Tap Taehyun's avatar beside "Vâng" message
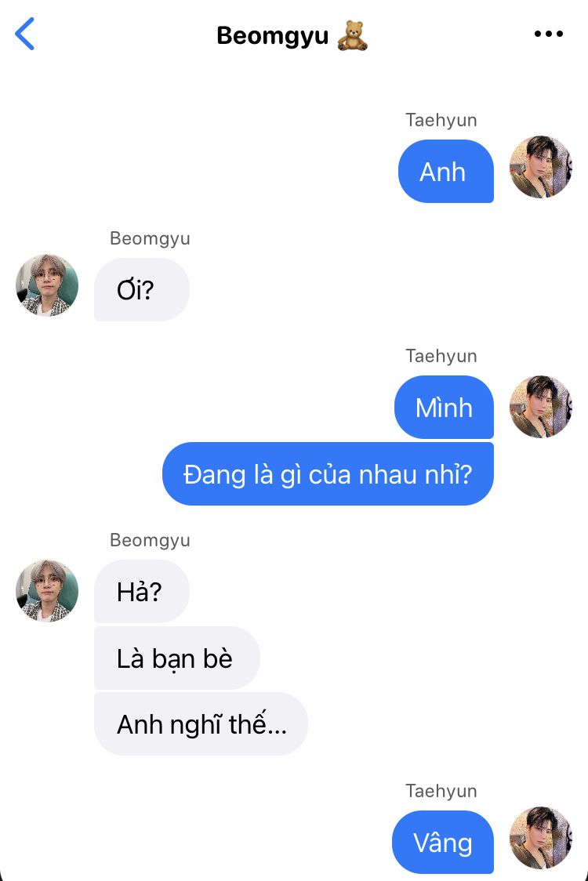 coord(541,838)
